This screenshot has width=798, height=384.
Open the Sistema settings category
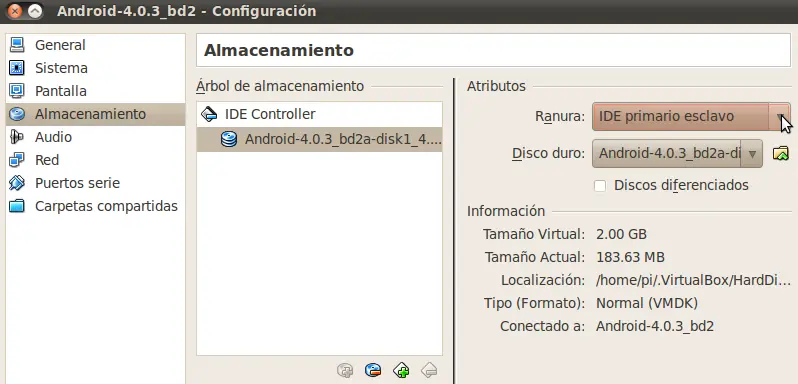pos(95,68)
